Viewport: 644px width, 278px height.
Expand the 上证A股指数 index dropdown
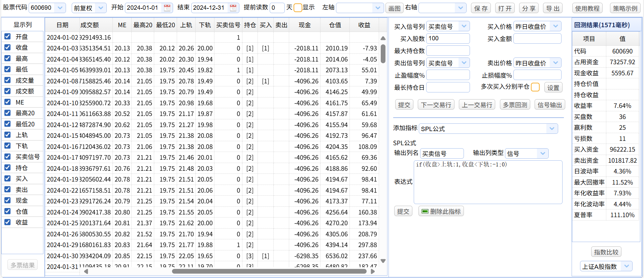point(626,266)
